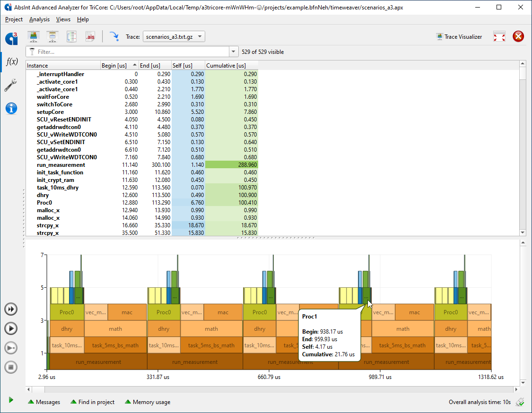Image resolution: width=532 pixels, height=413 pixels.
Task: Select the switchToCore row
Action: coord(142,104)
